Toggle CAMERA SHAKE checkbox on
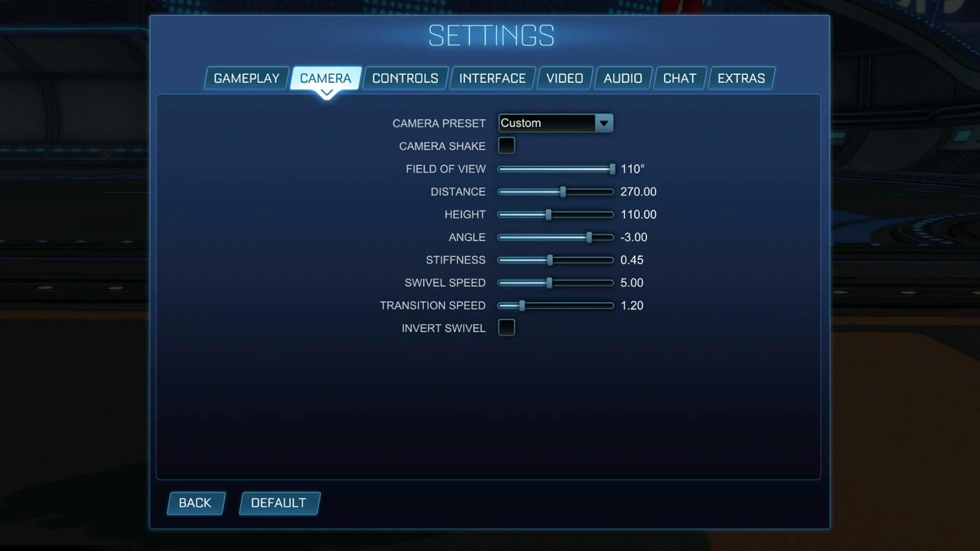980x551 pixels. (506, 146)
